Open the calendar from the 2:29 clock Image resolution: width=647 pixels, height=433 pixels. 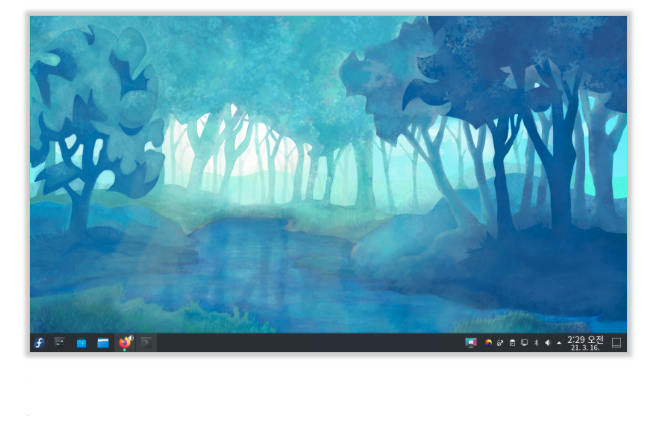coord(585,340)
